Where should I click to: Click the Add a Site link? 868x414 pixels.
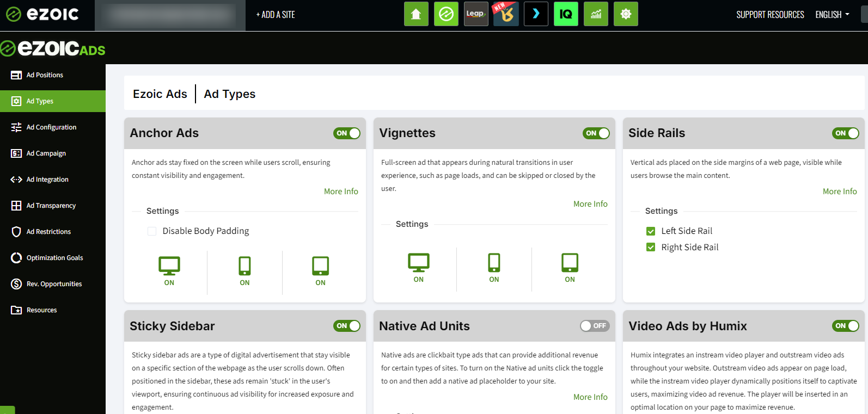pyautogui.click(x=276, y=15)
